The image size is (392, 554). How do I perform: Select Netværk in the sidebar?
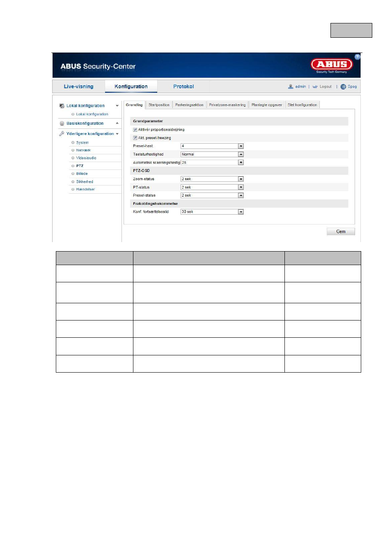coord(83,150)
